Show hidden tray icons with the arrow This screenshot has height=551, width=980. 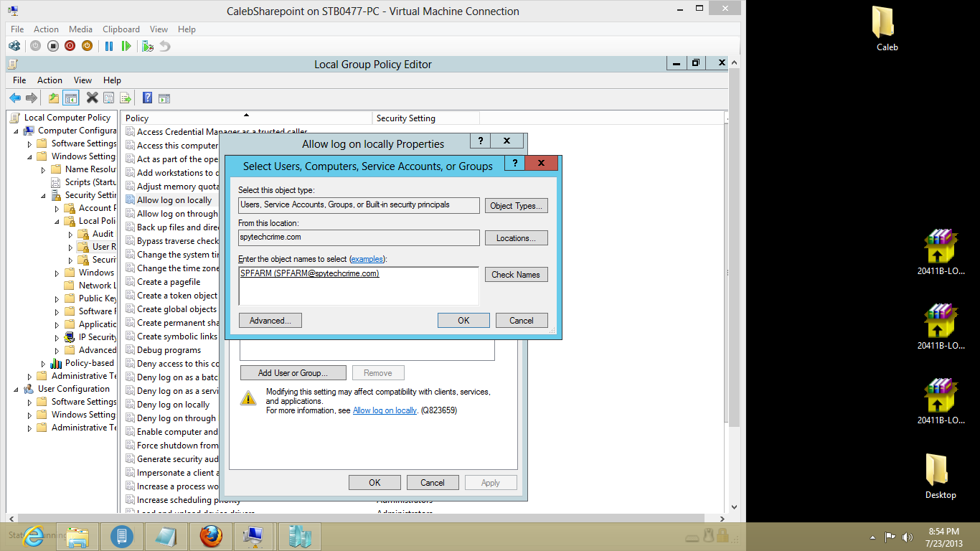873,537
